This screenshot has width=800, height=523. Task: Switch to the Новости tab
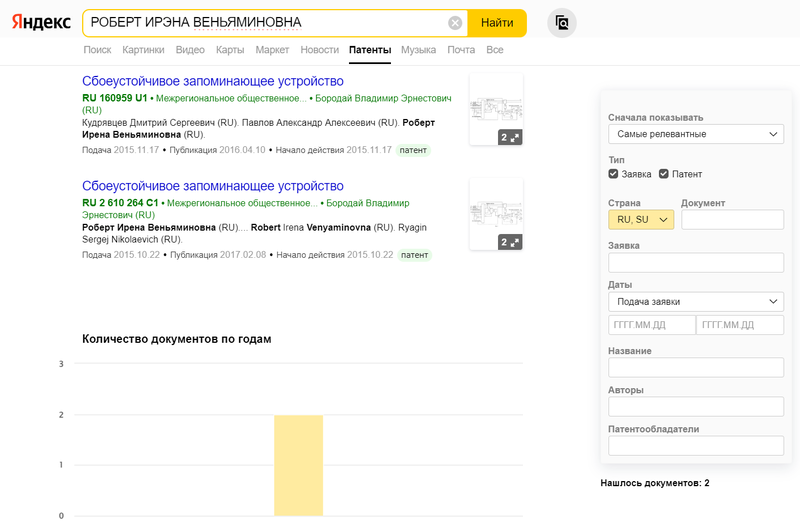(319, 50)
